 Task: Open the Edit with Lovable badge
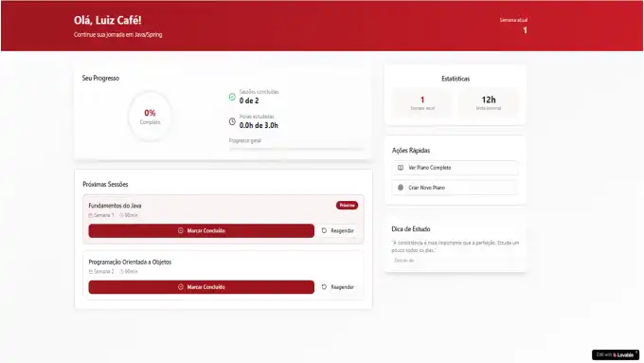616,354
